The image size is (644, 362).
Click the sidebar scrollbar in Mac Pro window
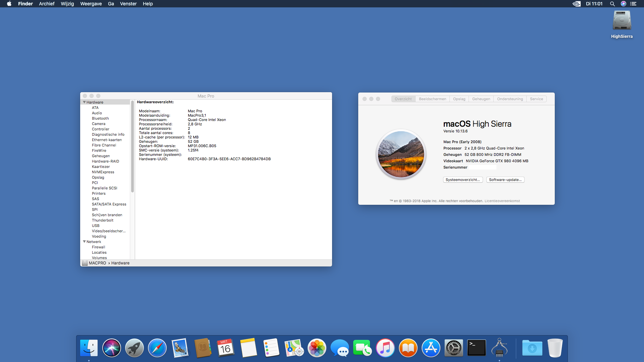coord(132,146)
